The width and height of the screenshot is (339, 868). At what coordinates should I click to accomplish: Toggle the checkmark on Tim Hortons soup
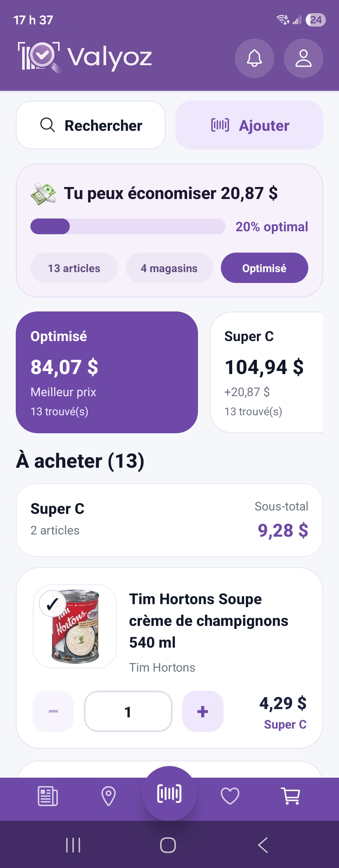click(x=52, y=604)
